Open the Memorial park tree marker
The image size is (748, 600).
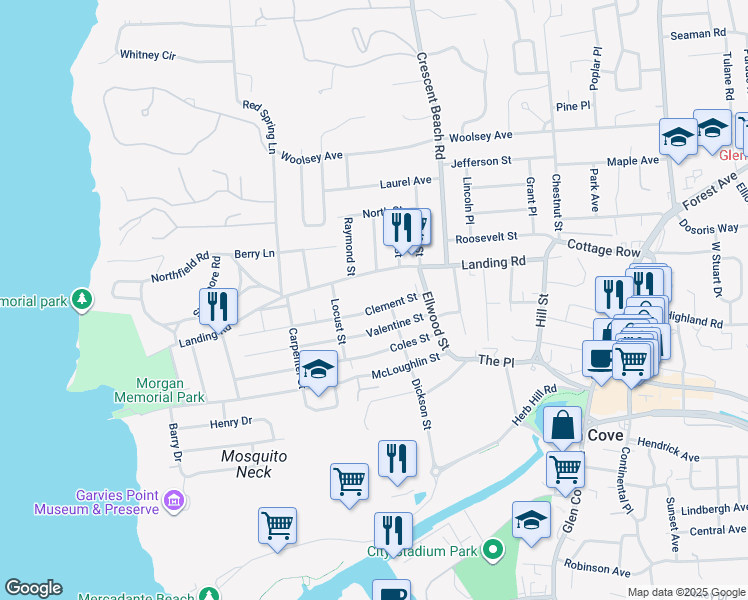82,299
